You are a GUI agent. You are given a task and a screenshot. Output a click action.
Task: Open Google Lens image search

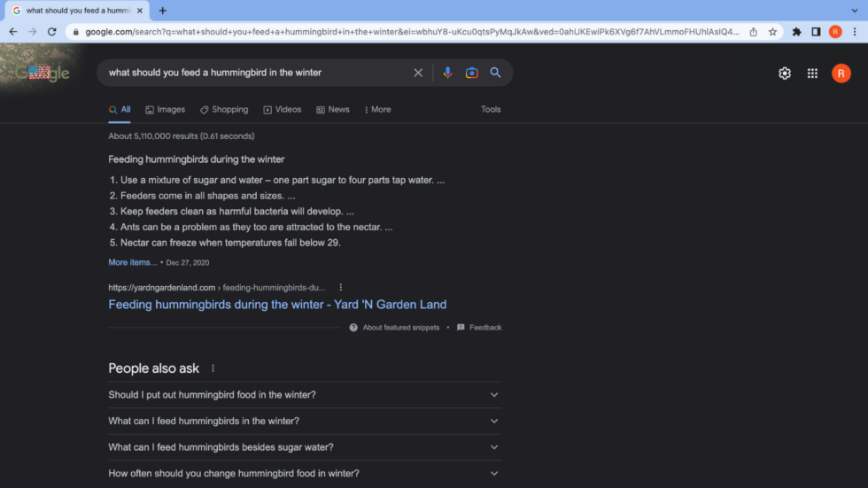[x=471, y=73]
